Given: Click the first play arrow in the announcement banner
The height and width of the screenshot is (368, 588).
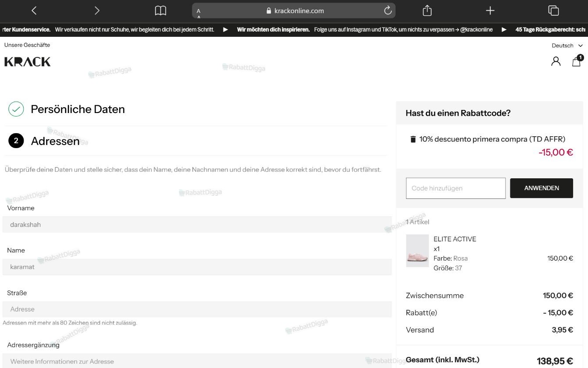Looking at the screenshot, I should click(226, 30).
